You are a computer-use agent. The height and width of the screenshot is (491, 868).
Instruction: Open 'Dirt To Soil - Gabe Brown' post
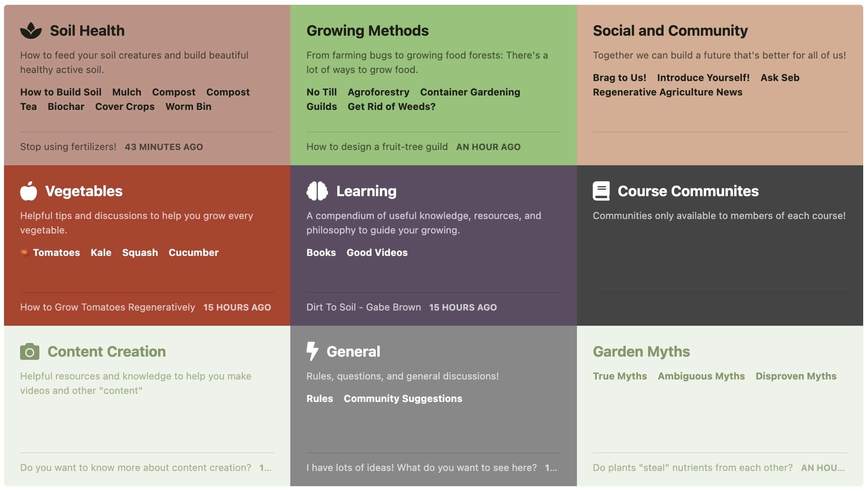[363, 307]
